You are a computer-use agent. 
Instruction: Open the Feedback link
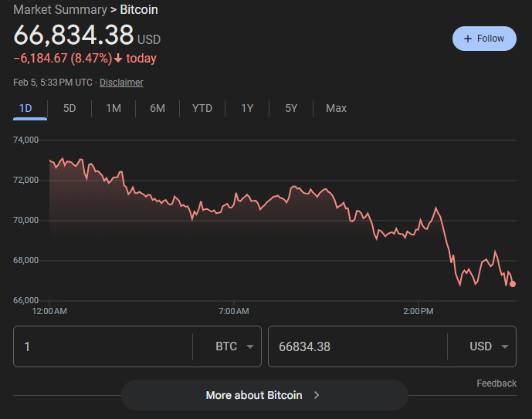(496, 384)
